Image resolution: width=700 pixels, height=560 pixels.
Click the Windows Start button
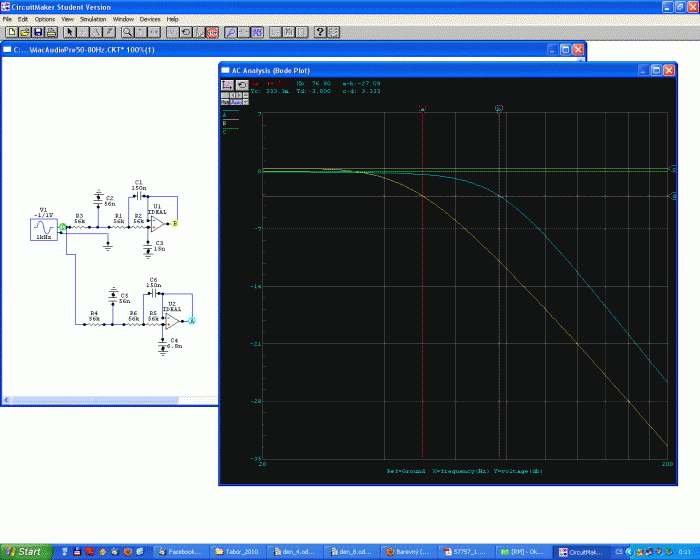(23, 551)
